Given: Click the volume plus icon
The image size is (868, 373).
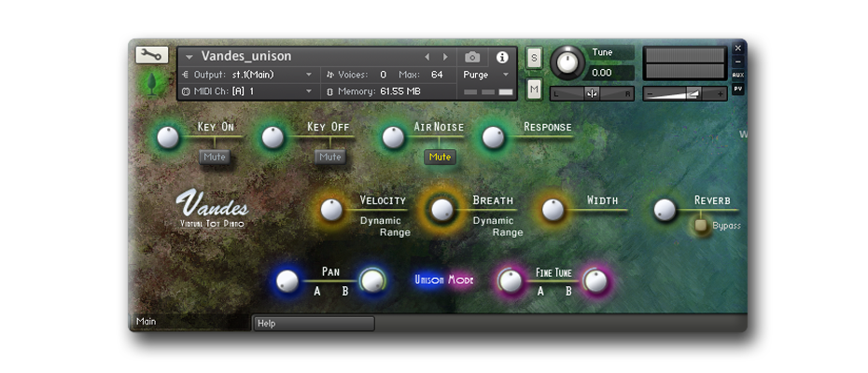Looking at the screenshot, I should point(721,94).
